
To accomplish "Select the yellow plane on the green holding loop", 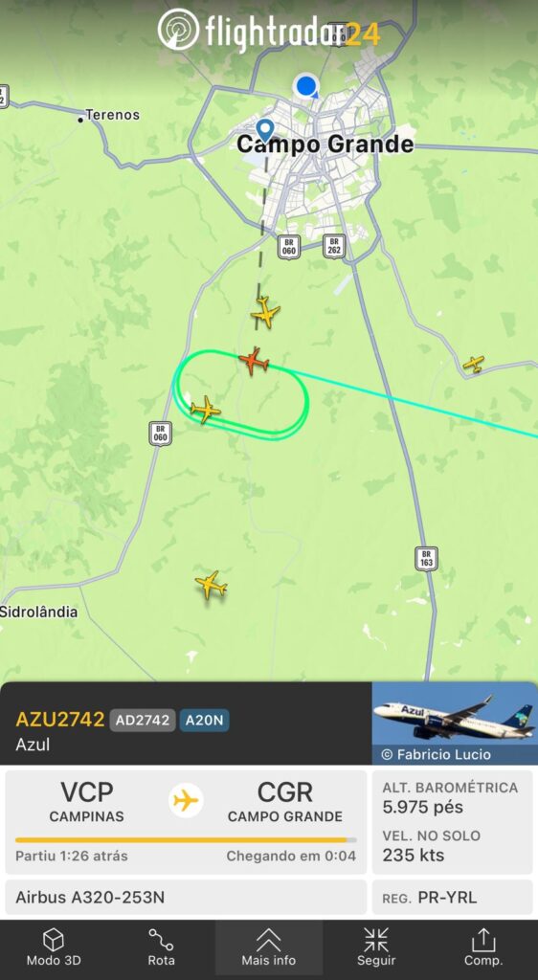I will (x=205, y=410).
